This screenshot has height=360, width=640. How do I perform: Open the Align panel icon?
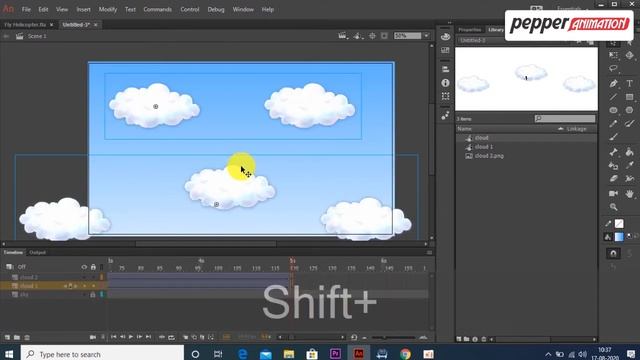[445, 69]
